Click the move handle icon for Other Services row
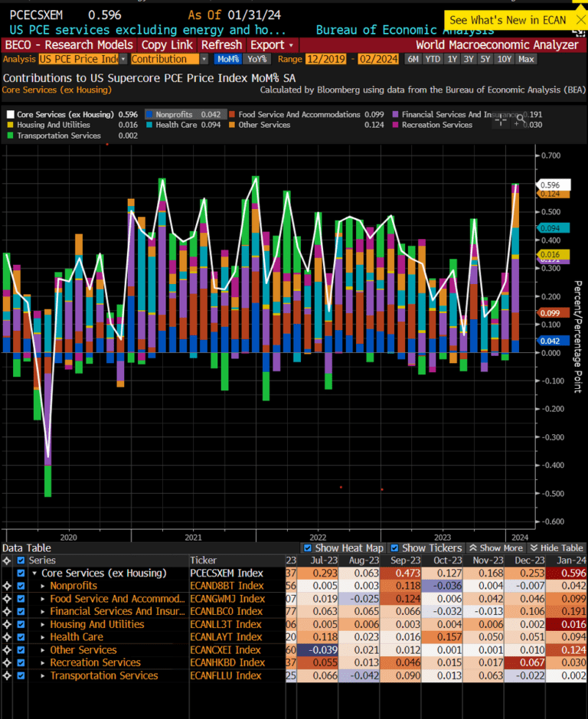 8,650
